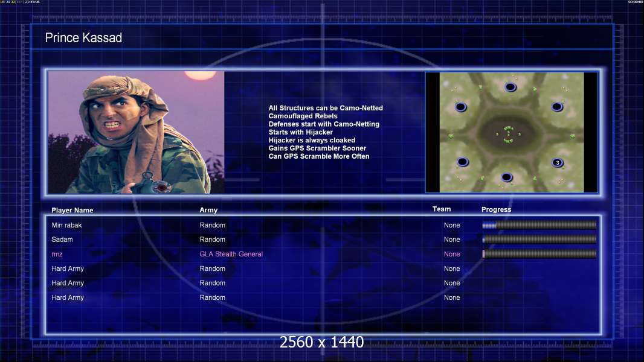The width and height of the screenshot is (644, 362).
Task: Click "None" team in Min rabak row
Action: pos(452,225)
